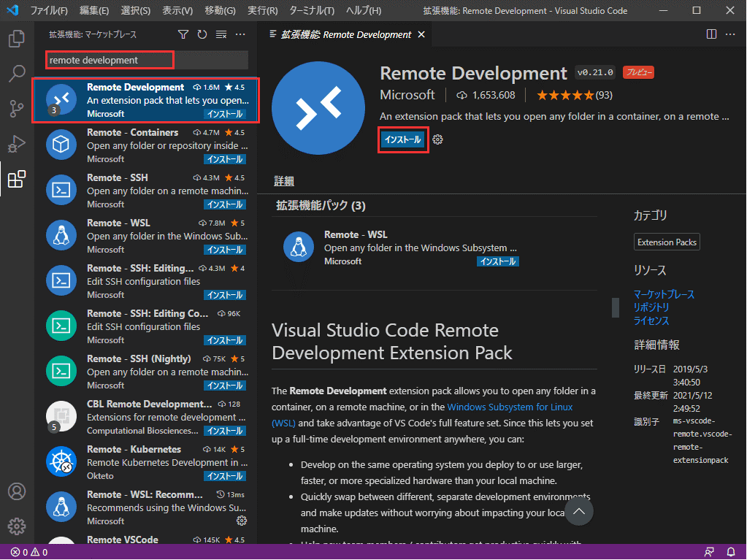Open extensions panel more actions menu
The height and width of the screenshot is (560, 747).
tap(240, 34)
